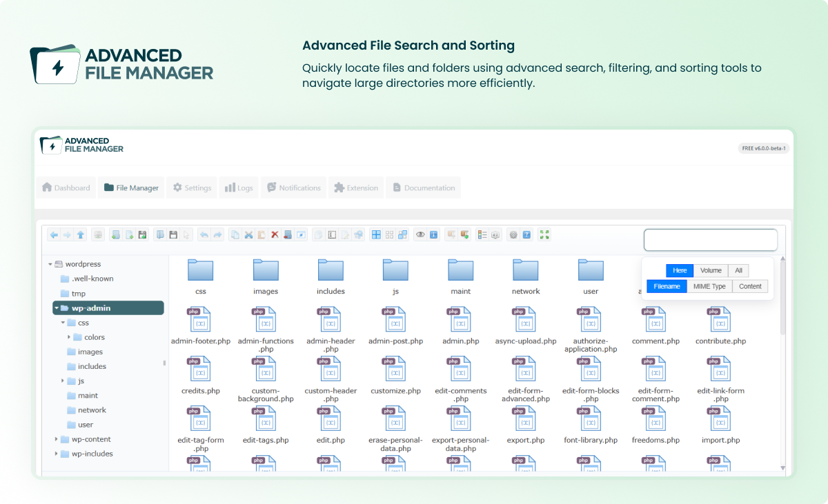The image size is (828, 504).
Task: Select credits.php file
Action: click(x=201, y=376)
